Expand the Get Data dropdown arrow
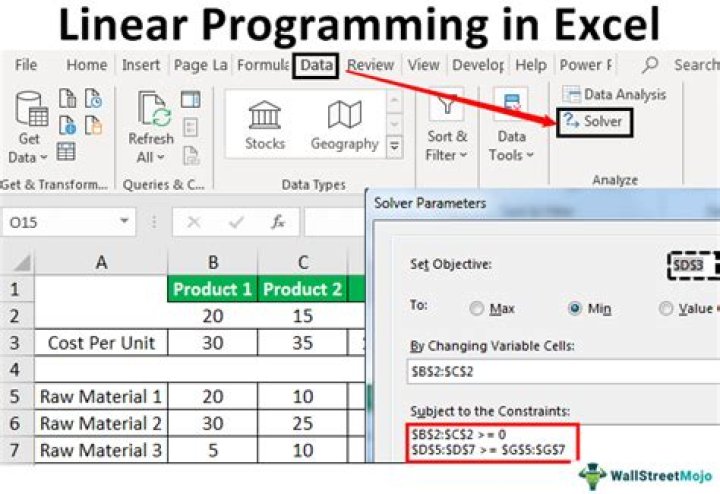The height and width of the screenshot is (494, 720). point(44,157)
